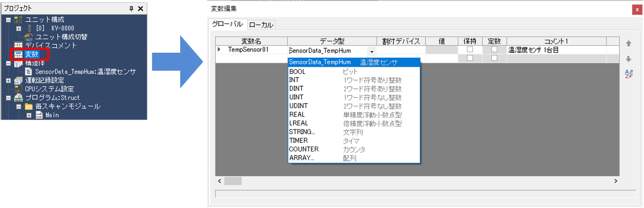Move row down with arrow icon
The height and width of the screenshot is (208, 644).
[x=628, y=59]
